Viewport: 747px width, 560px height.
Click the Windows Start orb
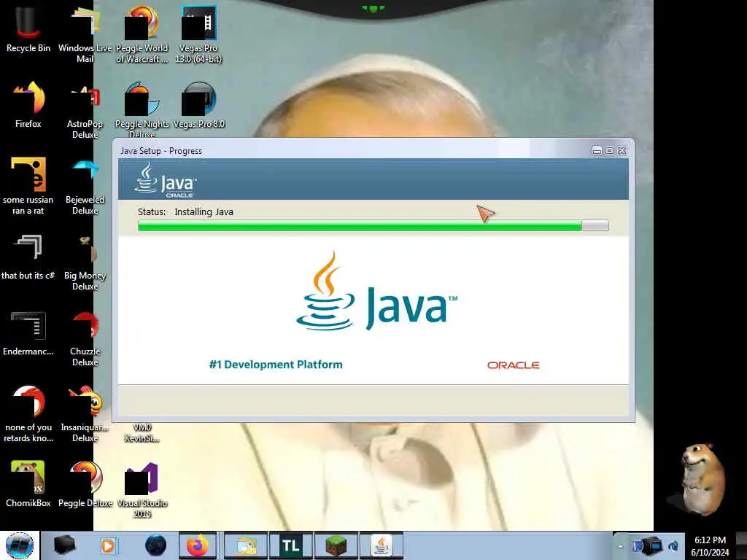coord(20,545)
